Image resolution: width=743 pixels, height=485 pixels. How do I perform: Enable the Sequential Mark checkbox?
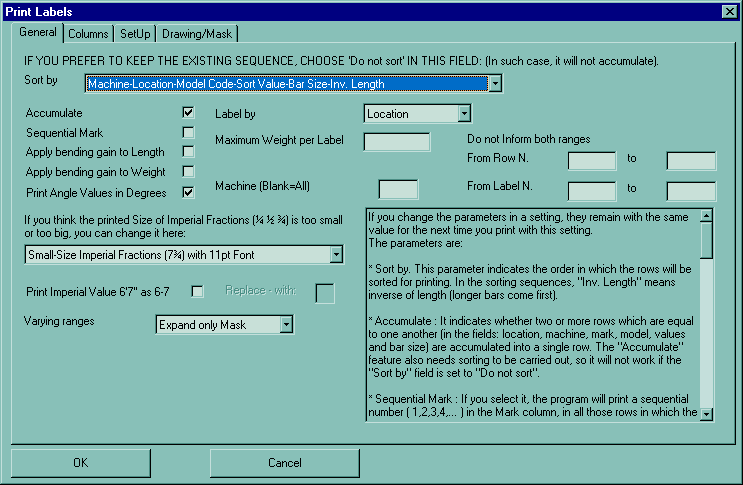[188, 133]
